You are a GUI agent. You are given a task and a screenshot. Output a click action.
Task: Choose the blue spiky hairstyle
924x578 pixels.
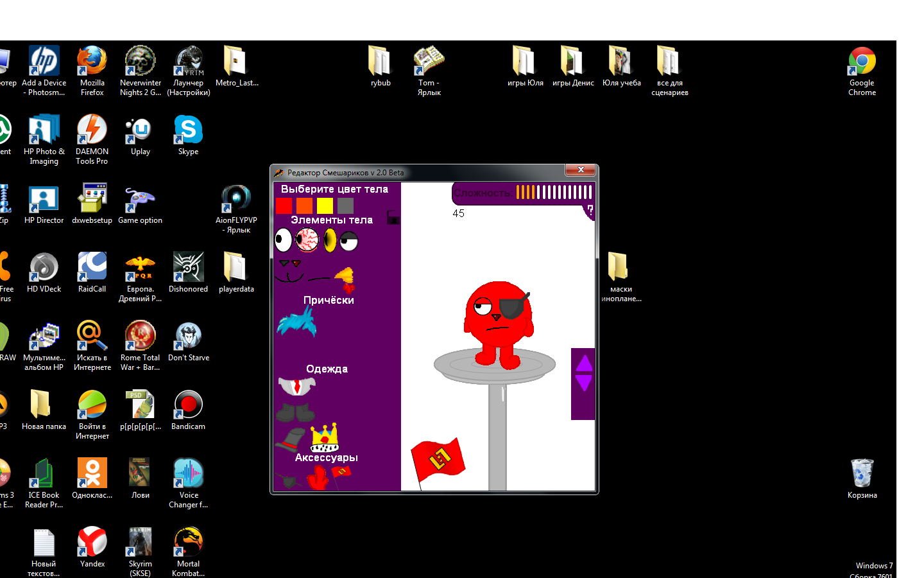click(297, 322)
